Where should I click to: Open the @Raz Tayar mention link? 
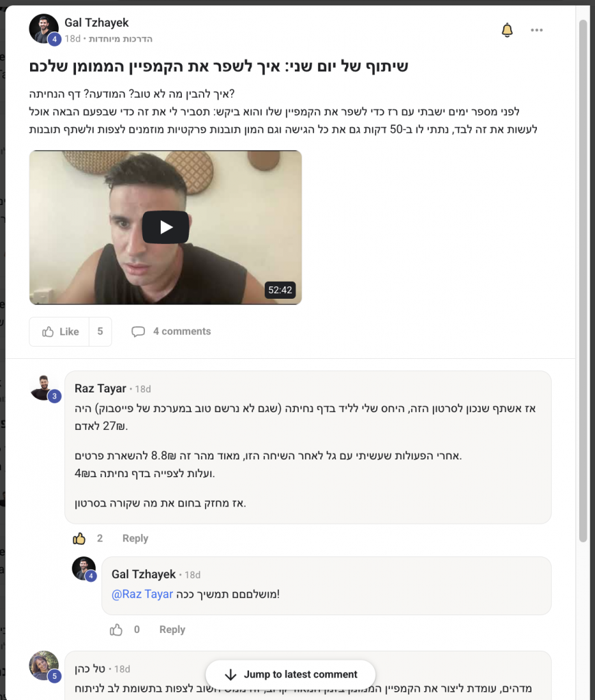(142, 594)
